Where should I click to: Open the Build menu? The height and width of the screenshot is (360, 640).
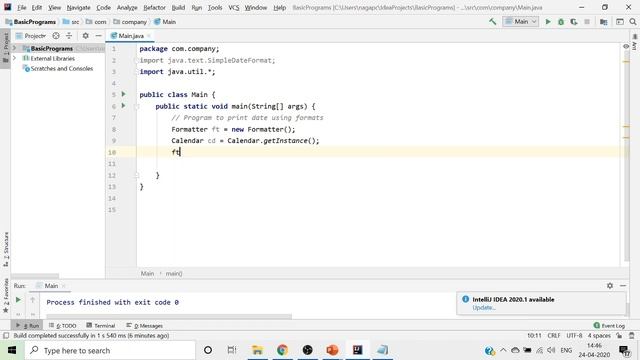pos(178,7)
